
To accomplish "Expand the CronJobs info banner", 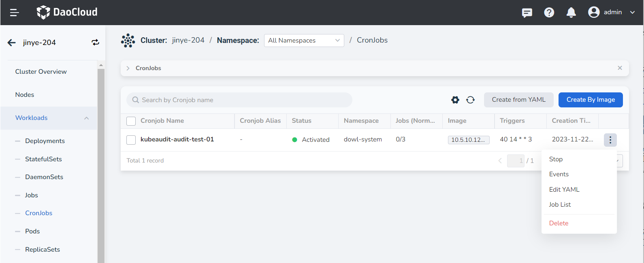I will click(128, 68).
